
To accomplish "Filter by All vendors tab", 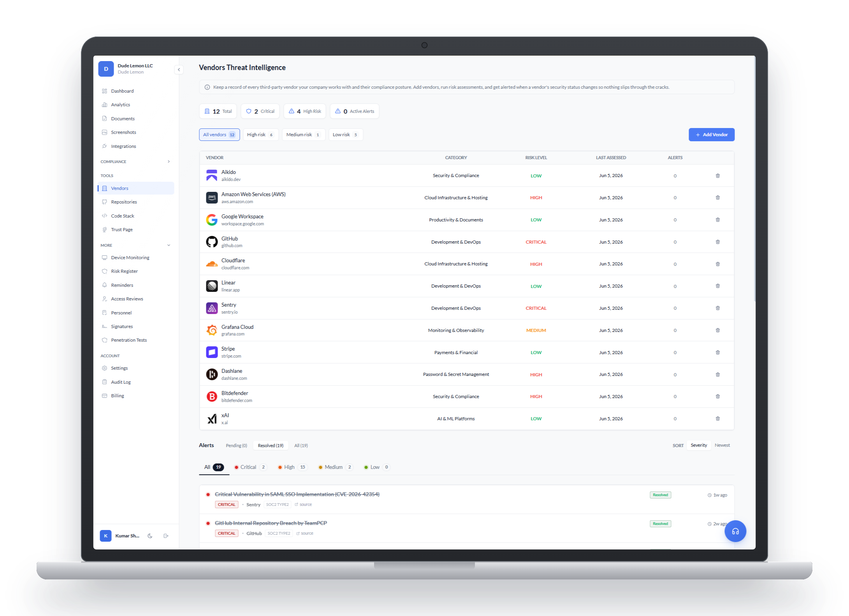I will coord(219,135).
